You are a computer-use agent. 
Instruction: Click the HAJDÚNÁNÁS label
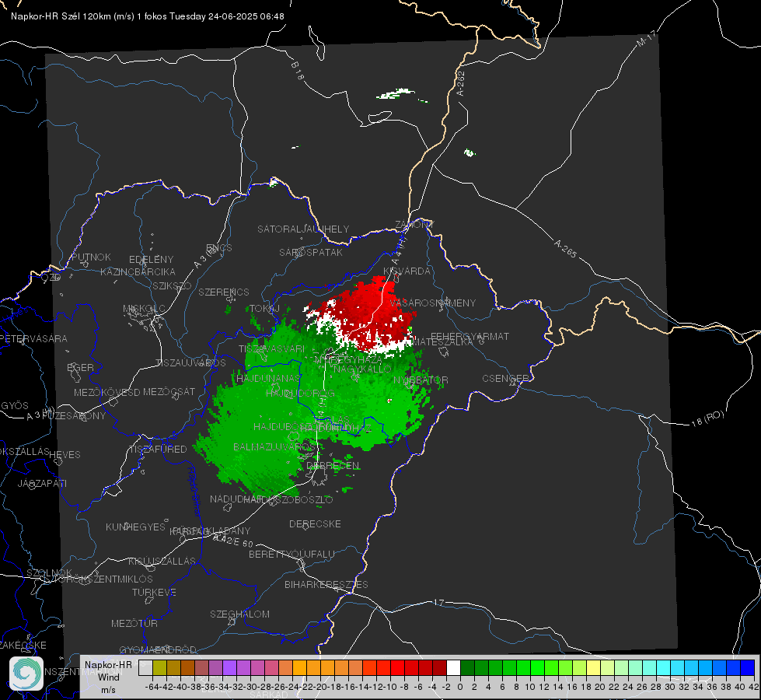(x=268, y=378)
